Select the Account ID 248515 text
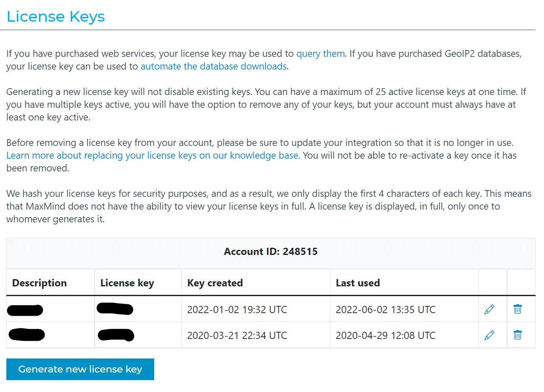The image size is (544, 392). coord(271,252)
